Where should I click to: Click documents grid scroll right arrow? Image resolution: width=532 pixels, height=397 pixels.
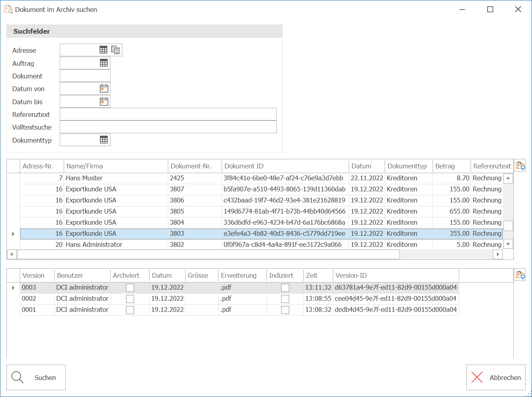tap(498, 254)
